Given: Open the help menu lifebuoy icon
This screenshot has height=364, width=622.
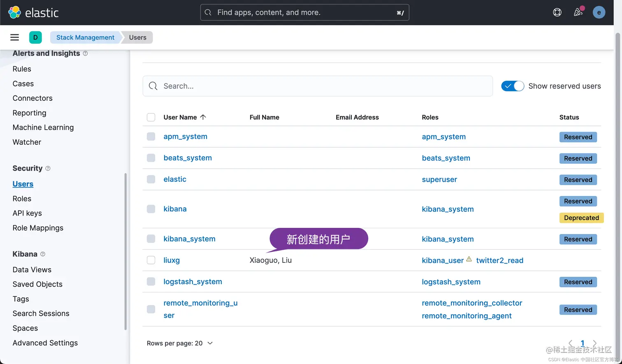Looking at the screenshot, I should click(x=557, y=12).
